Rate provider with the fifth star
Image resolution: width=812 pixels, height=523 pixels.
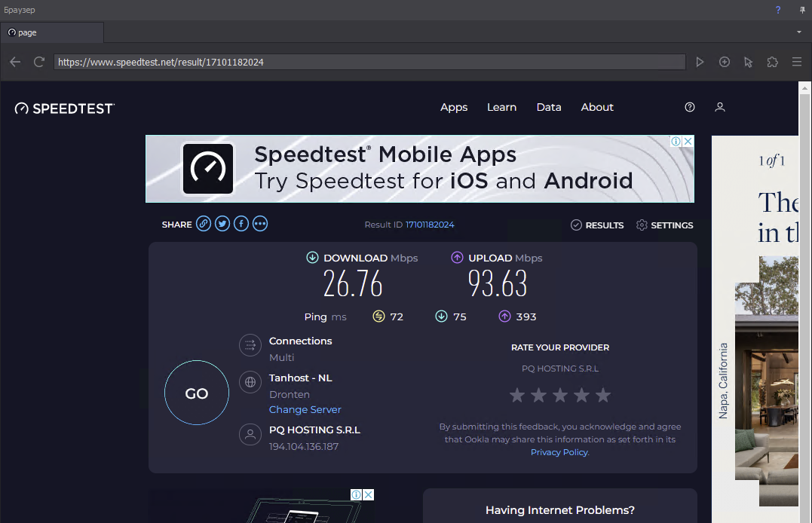pos(603,395)
